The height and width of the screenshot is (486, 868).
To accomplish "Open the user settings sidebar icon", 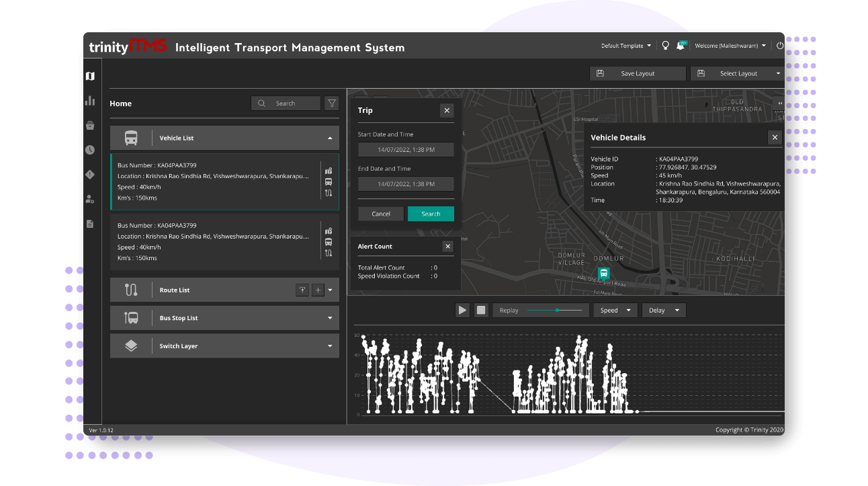I will click(x=90, y=199).
